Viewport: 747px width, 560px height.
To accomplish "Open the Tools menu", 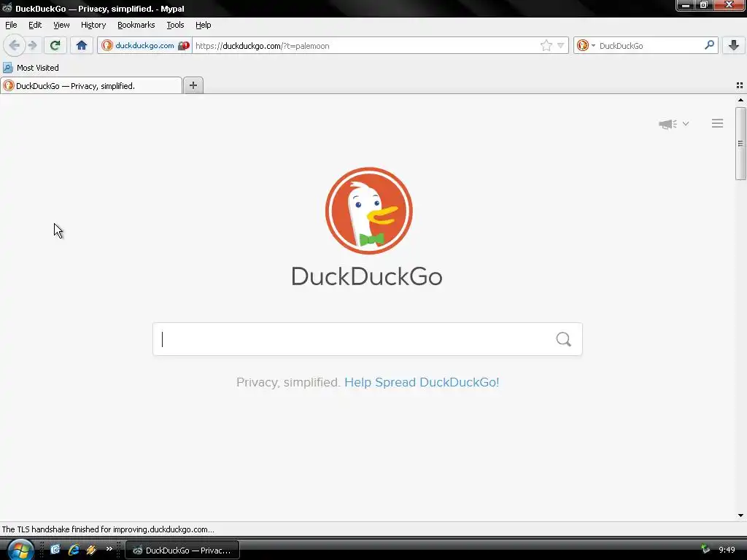I will (175, 25).
